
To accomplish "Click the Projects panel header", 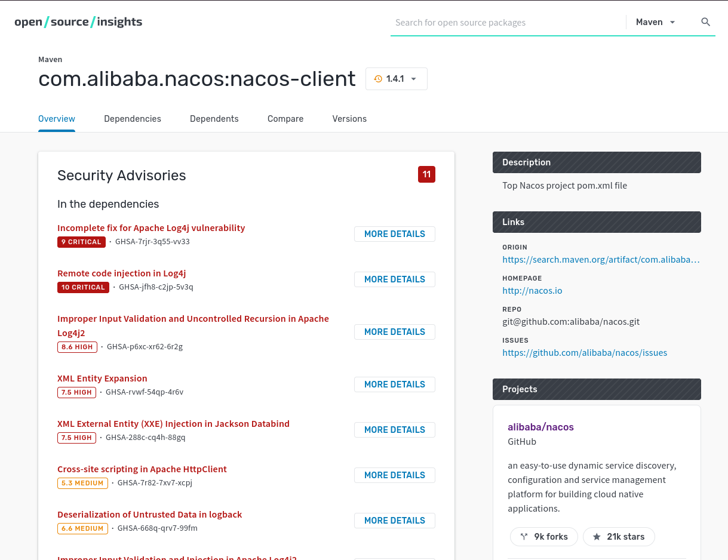I will [x=597, y=389].
